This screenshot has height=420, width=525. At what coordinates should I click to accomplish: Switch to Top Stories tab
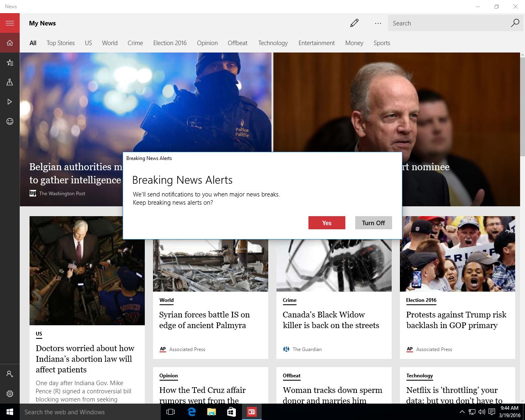pos(61,43)
